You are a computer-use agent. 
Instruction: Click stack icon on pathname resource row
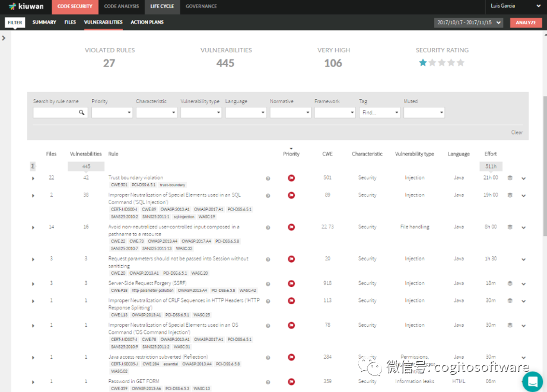pos(510,227)
